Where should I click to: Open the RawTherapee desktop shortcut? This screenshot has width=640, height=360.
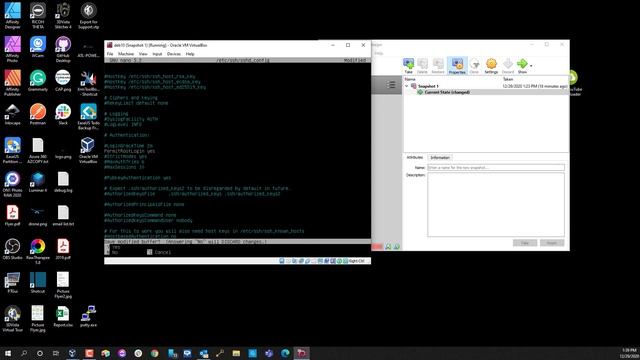tap(38, 251)
